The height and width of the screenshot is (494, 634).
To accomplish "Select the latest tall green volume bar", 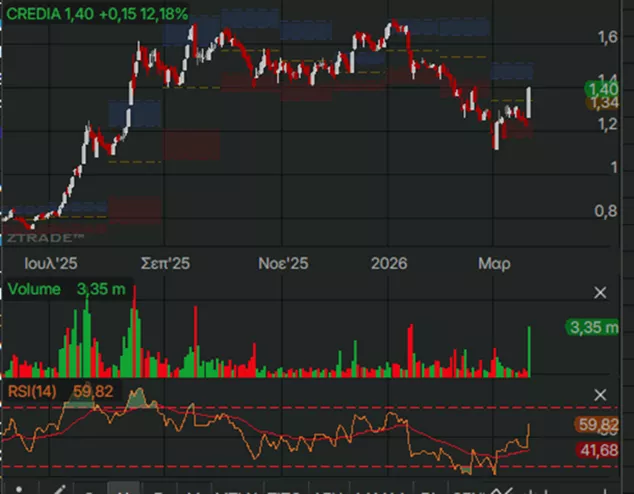I will coord(528,352).
